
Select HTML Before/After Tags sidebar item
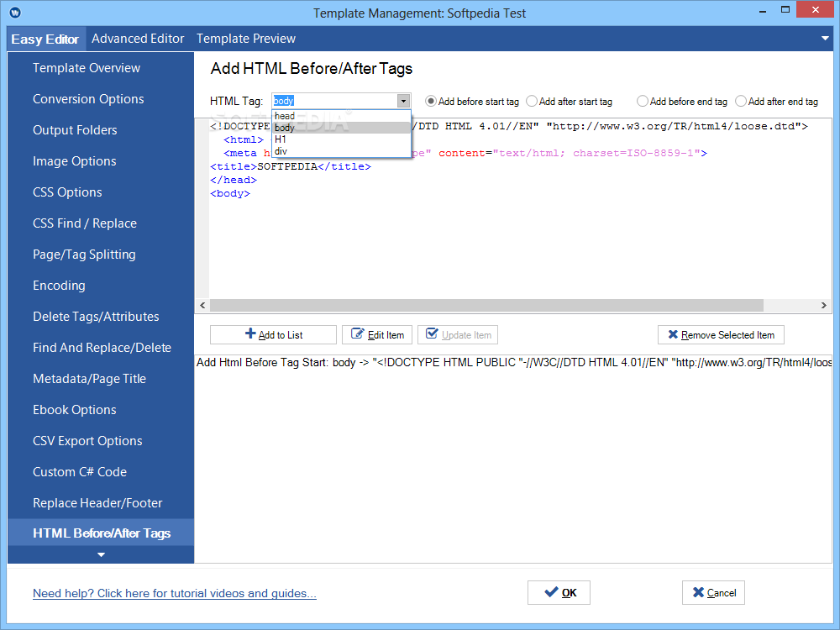[x=101, y=533]
